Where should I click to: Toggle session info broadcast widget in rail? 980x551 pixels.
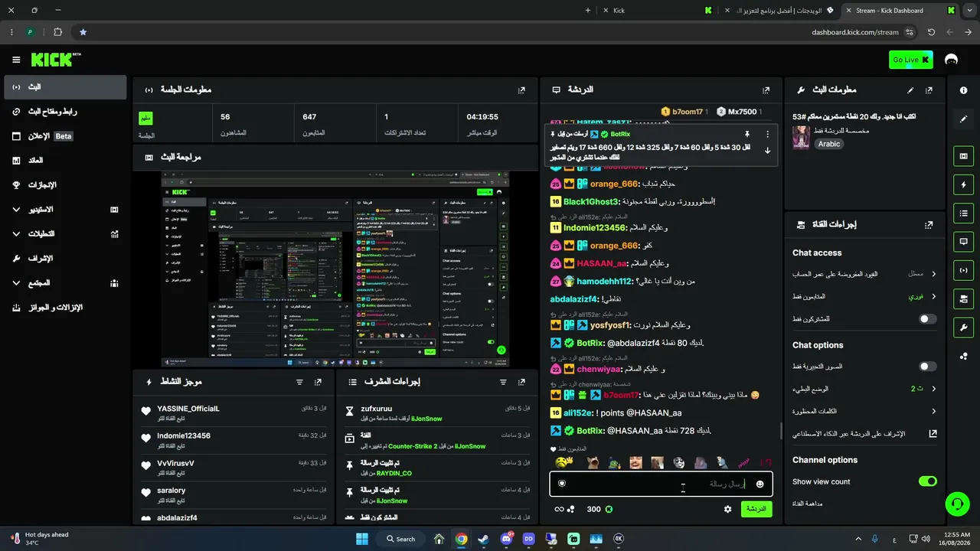point(963,269)
